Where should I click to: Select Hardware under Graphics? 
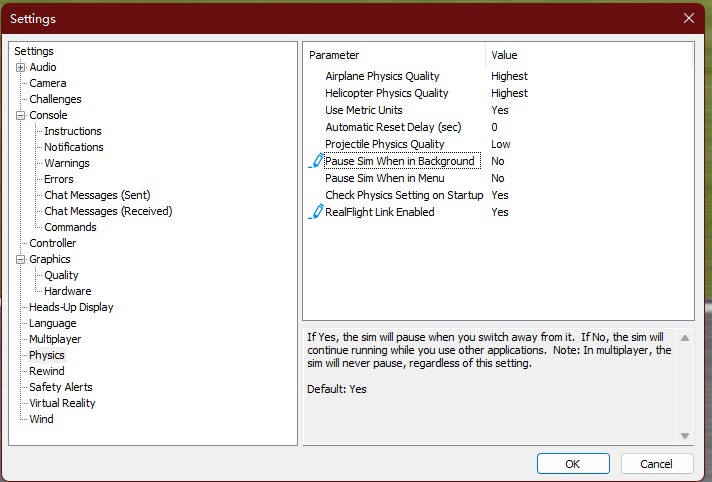click(67, 291)
